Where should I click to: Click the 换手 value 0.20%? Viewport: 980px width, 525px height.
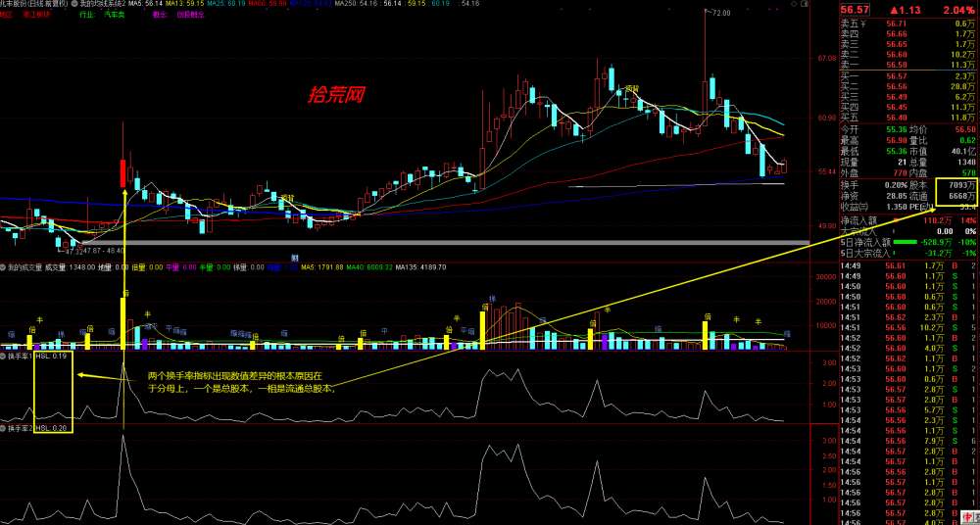coord(896,185)
